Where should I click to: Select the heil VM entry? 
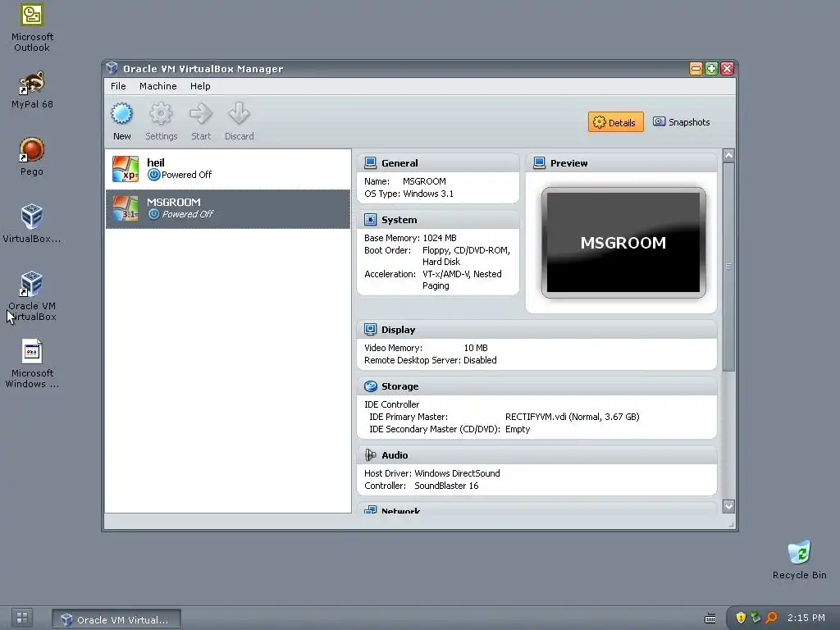[x=228, y=169]
